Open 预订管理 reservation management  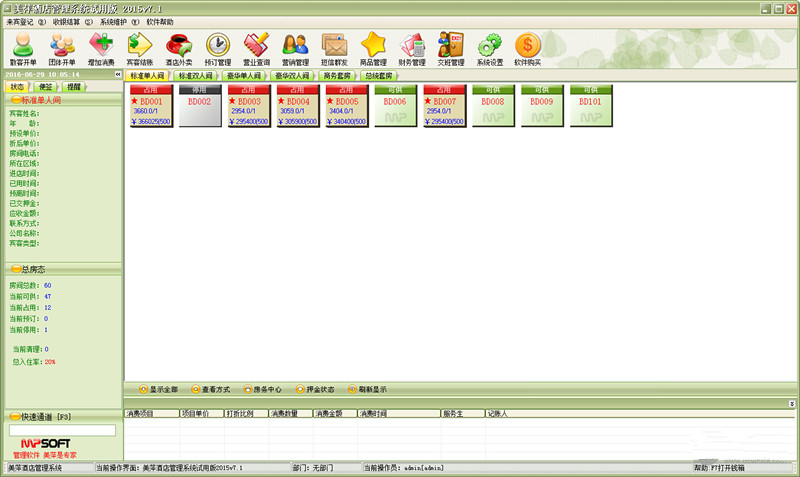tap(218, 48)
